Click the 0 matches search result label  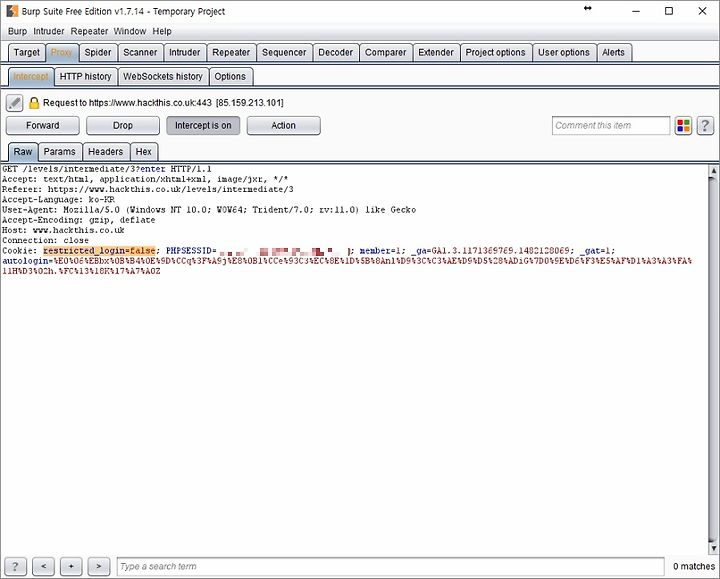click(694, 566)
